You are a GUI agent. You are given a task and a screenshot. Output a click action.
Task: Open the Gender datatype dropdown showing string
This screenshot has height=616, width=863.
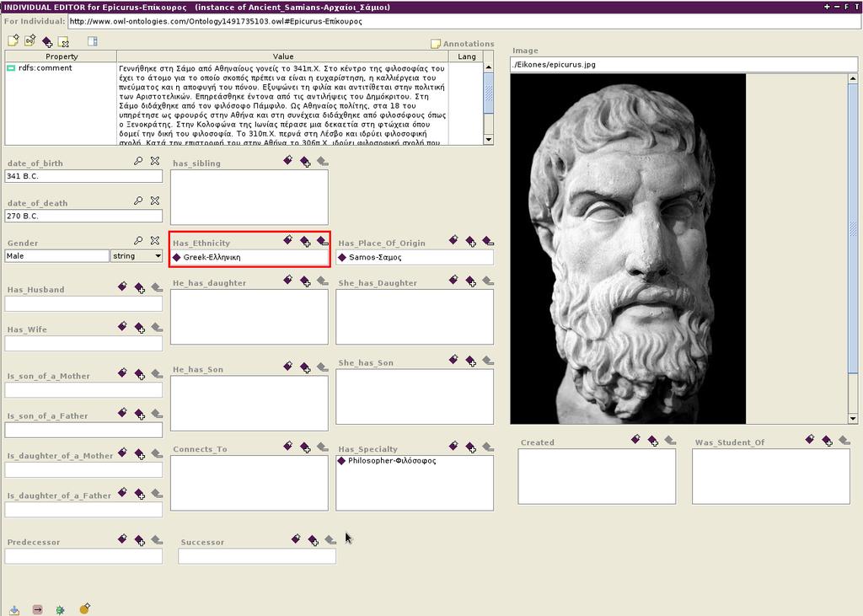click(137, 256)
